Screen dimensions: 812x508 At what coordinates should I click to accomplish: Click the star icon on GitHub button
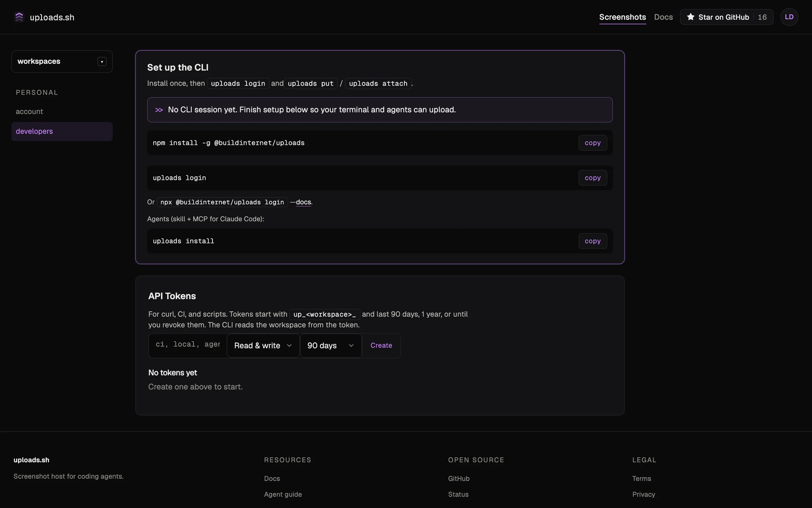(691, 17)
